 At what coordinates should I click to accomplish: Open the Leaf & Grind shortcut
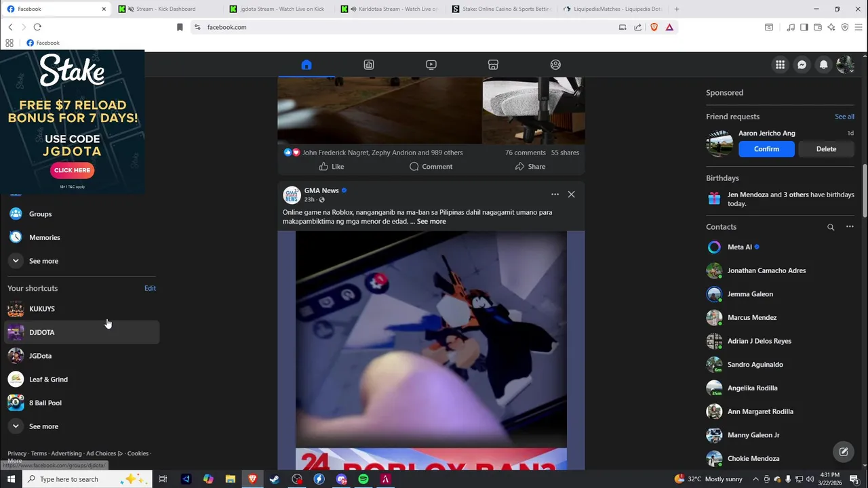[81, 380]
